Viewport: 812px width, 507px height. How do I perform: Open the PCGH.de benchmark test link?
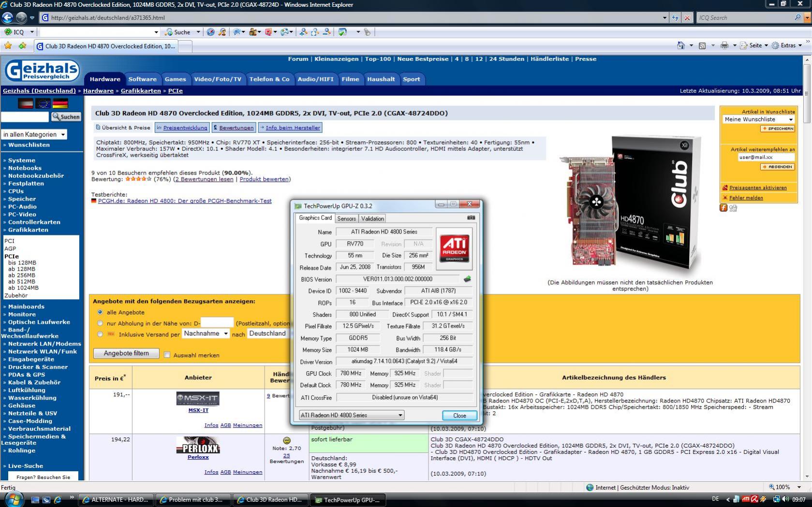(185, 201)
